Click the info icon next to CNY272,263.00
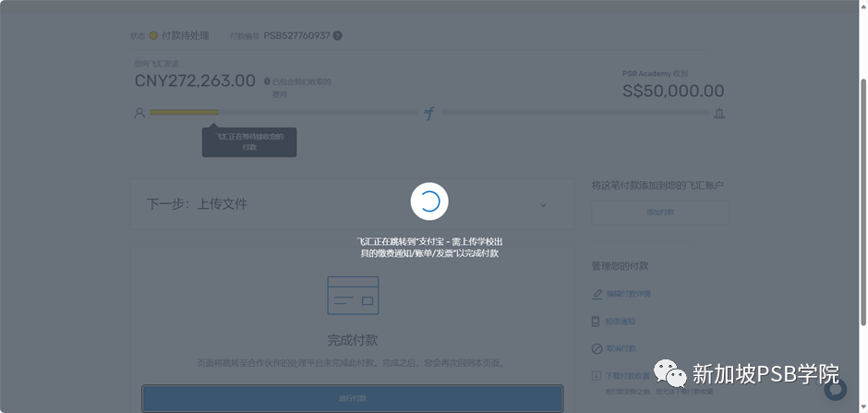Viewport: 868px width, 413px height. click(x=267, y=81)
